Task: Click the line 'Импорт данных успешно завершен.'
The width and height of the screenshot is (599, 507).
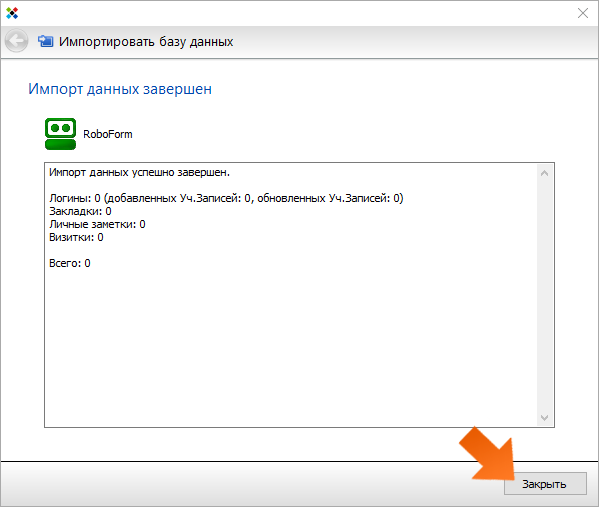Action: point(139,173)
